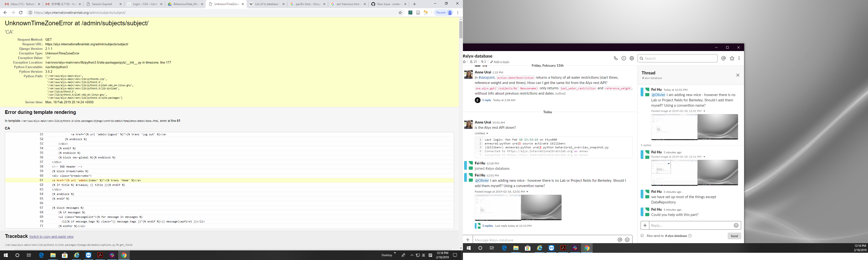Open Slack preferences via the gear icon

pos(631,58)
